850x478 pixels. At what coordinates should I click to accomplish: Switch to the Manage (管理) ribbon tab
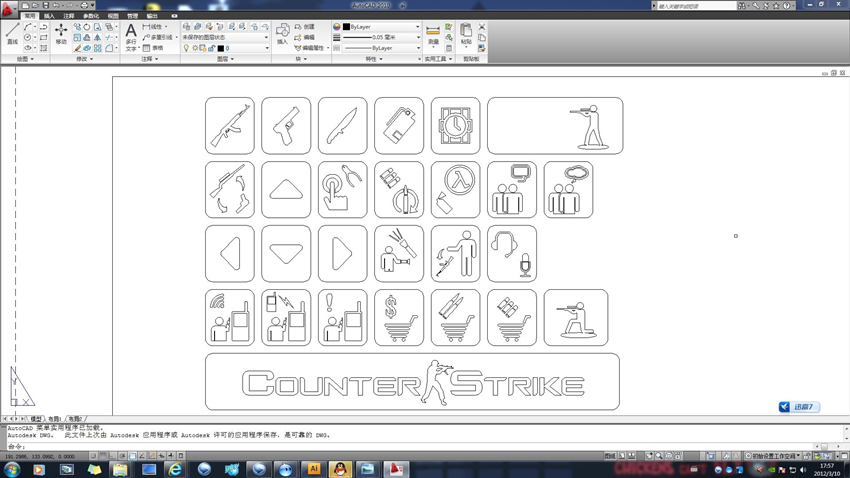coord(132,16)
